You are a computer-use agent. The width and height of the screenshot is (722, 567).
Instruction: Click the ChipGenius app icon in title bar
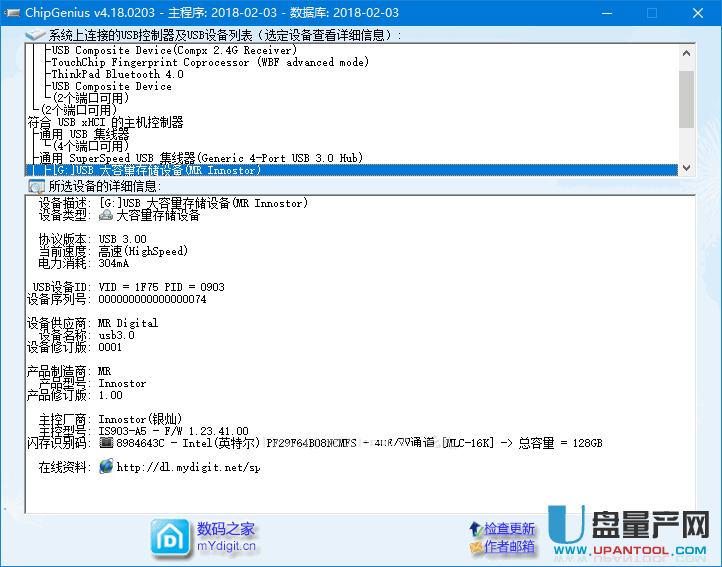click(12, 13)
